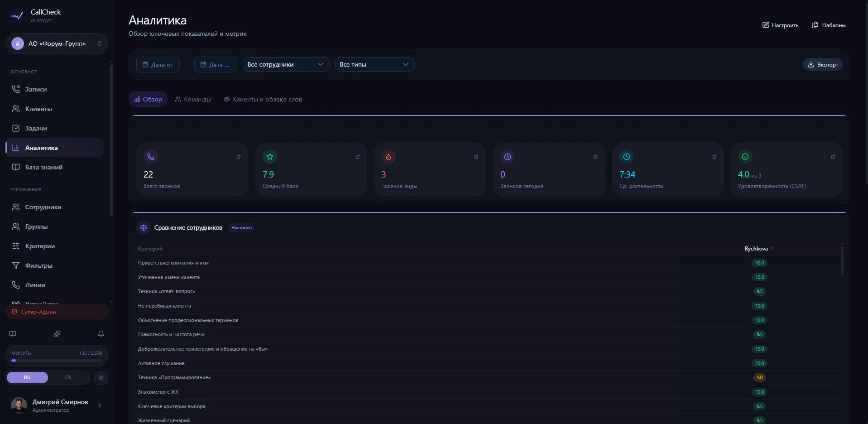Click the 8.5 score for Ключевые критерии выбора

(759, 406)
